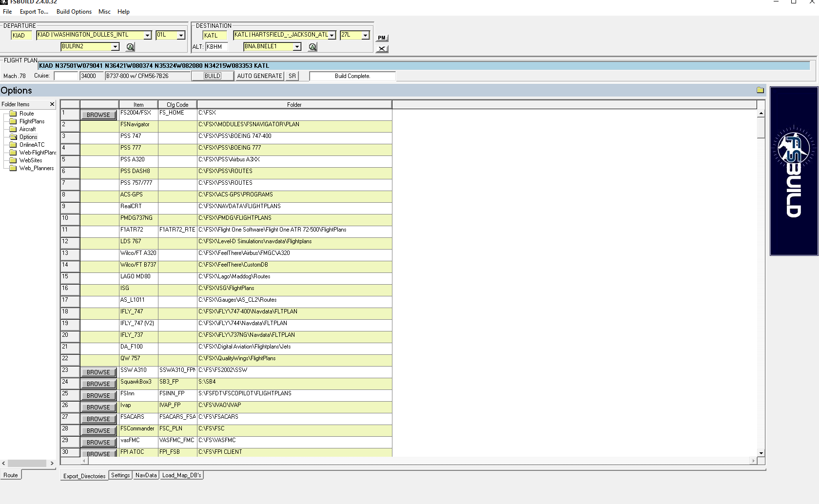This screenshot has width=819, height=504.
Task: Select the Aircraft folder item
Action: pos(27,129)
